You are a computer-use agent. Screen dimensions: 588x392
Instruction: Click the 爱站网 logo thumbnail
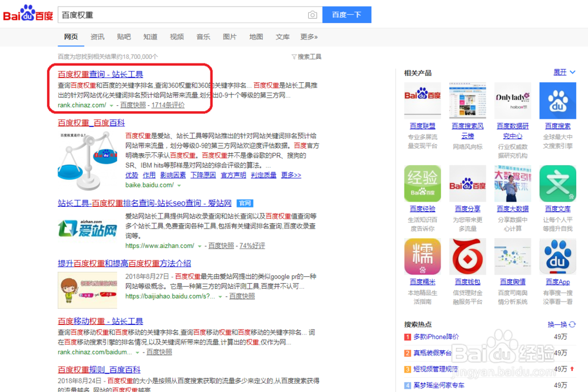(88, 228)
